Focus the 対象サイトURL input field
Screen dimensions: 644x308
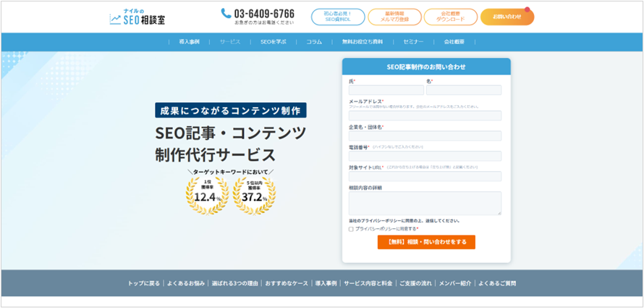(x=425, y=176)
